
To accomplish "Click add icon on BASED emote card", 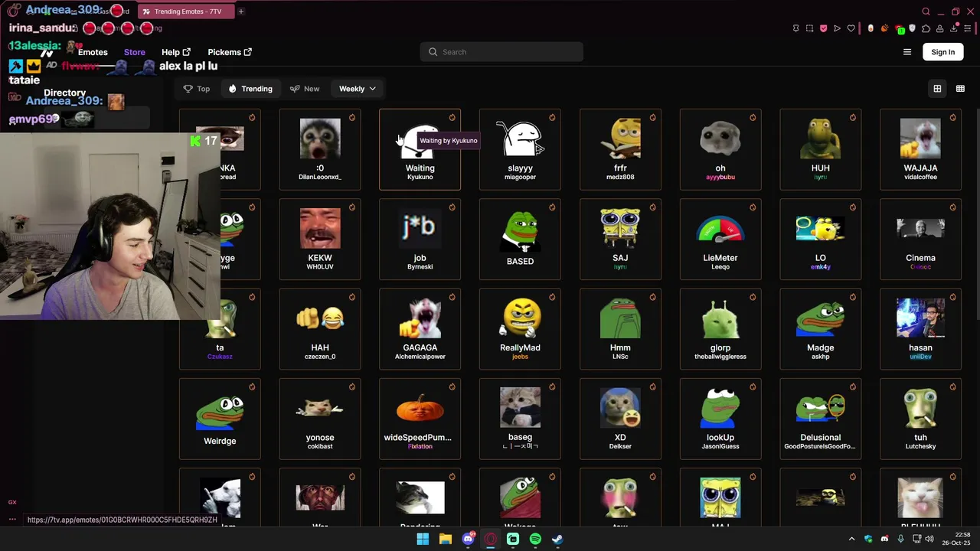I will (552, 207).
